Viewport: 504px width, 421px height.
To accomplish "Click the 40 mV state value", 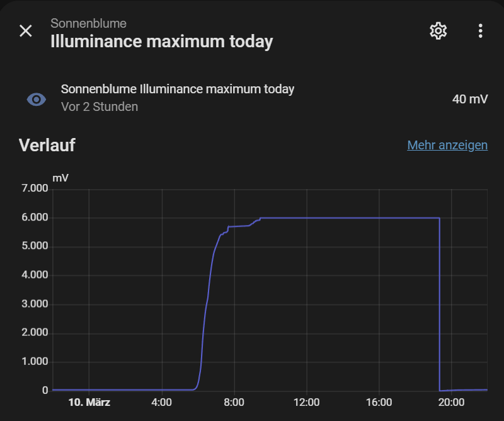I will 469,99.
